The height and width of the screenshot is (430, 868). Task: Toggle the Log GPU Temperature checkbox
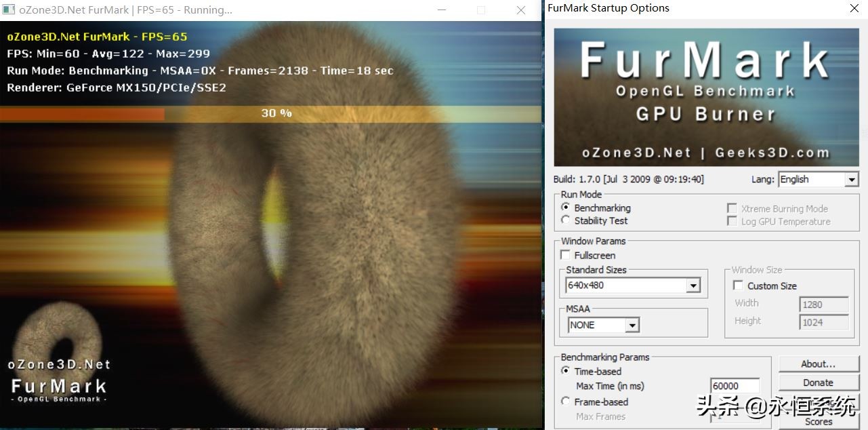[x=732, y=221]
